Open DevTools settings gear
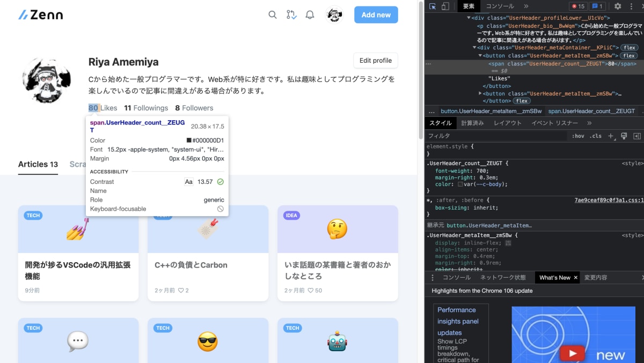644x363 pixels. point(618,6)
